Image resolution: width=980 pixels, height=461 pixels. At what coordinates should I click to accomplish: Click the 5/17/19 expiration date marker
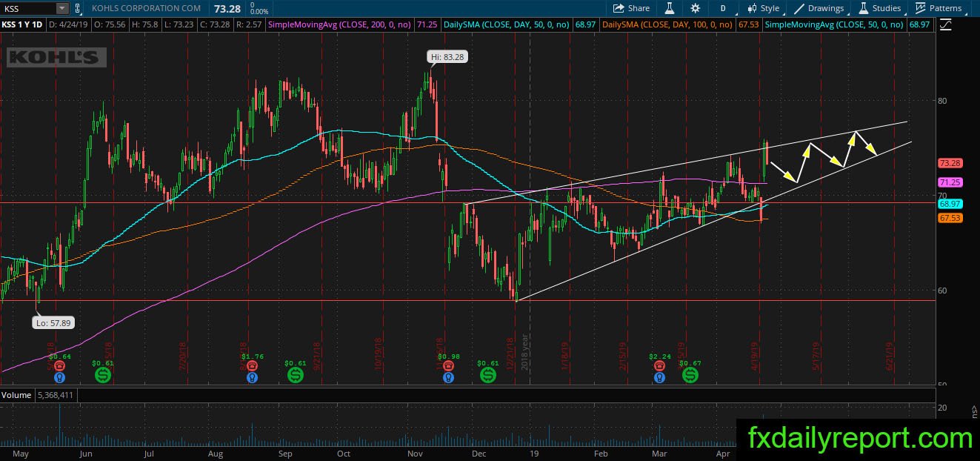click(816, 356)
